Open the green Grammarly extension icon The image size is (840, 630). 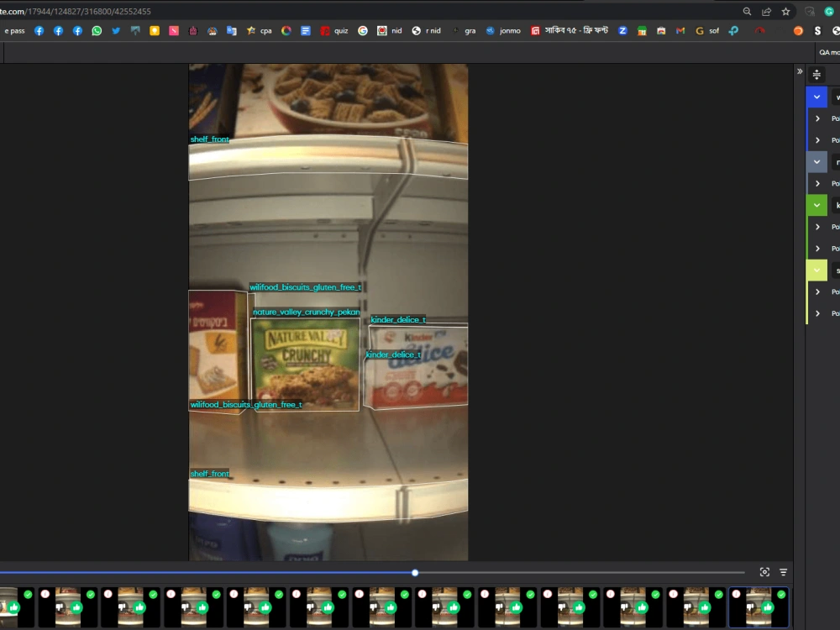coord(829,11)
